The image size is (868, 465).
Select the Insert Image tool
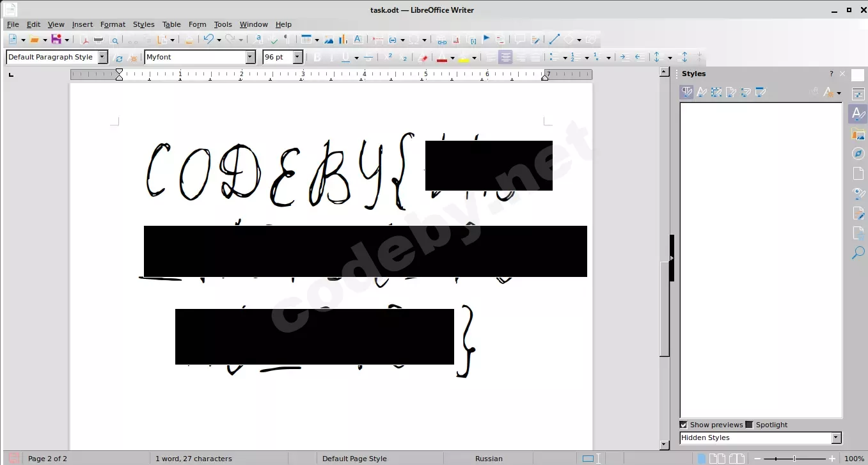[x=327, y=39]
